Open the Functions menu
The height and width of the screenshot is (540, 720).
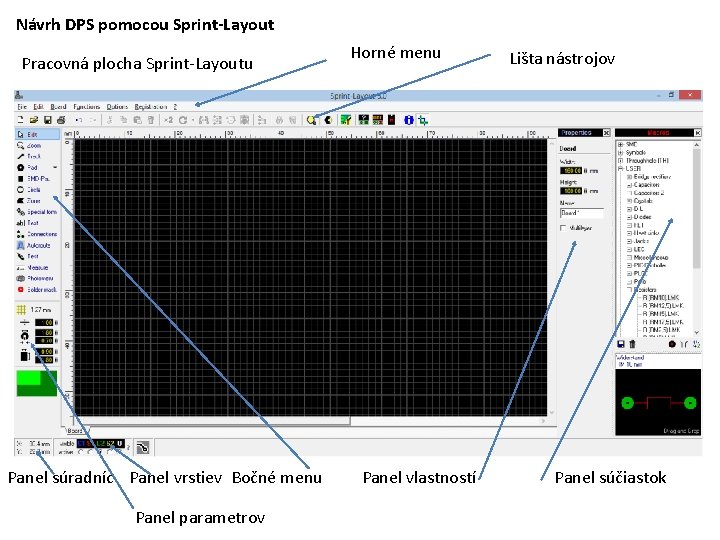pyautogui.click(x=86, y=107)
